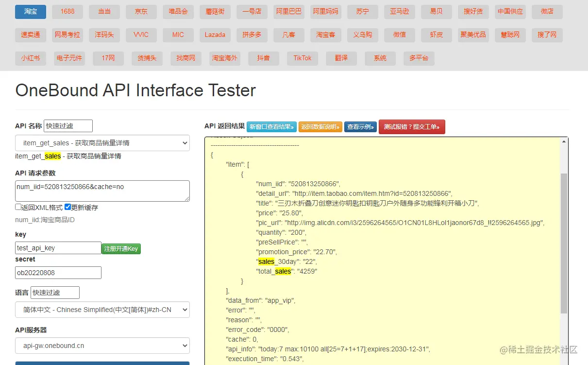The height and width of the screenshot is (365, 588).
Task: Select the VVIC platform tab
Action: [141, 35]
